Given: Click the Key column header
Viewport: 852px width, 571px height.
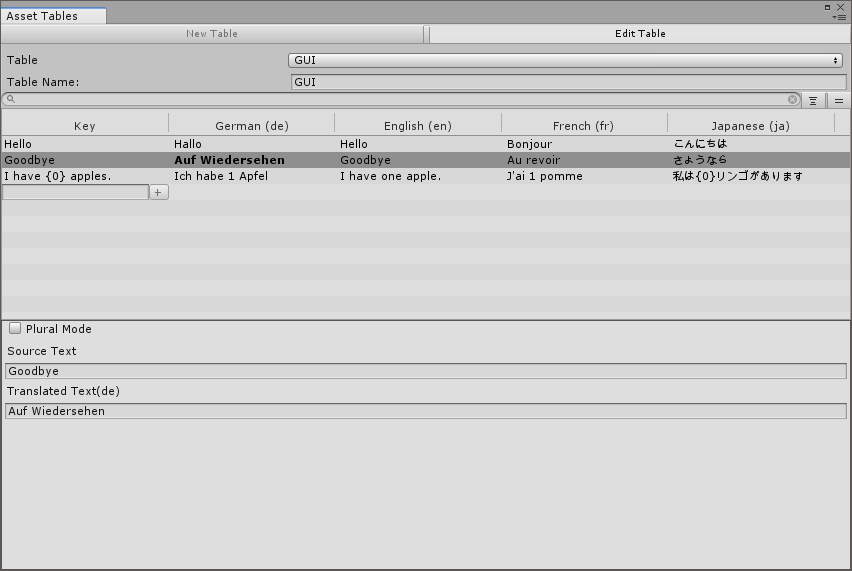Looking at the screenshot, I should (85, 126).
